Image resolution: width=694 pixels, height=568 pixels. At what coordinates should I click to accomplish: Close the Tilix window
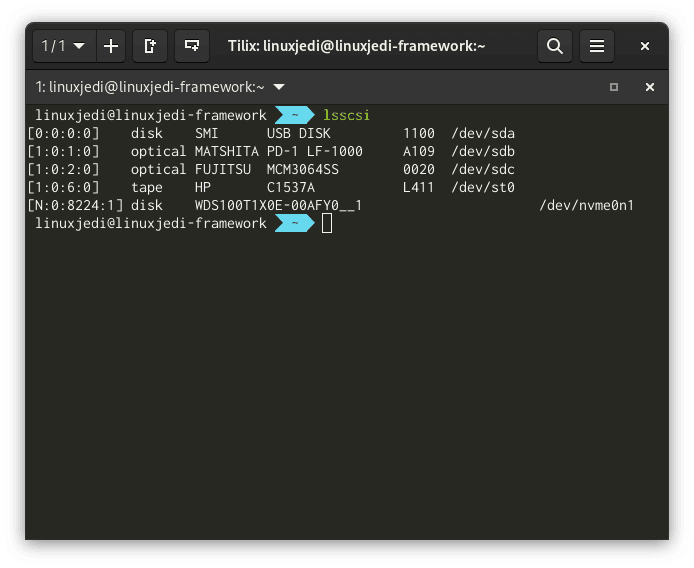pyautogui.click(x=645, y=46)
